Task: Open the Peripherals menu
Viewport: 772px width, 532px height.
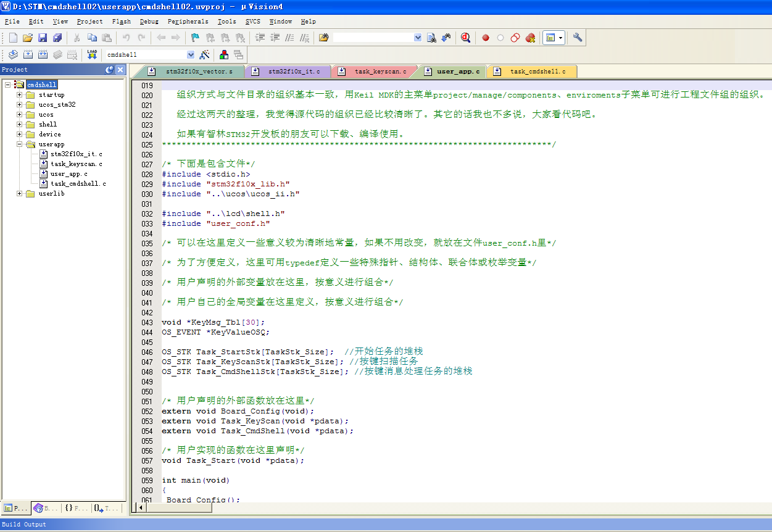Action: pyautogui.click(x=188, y=21)
